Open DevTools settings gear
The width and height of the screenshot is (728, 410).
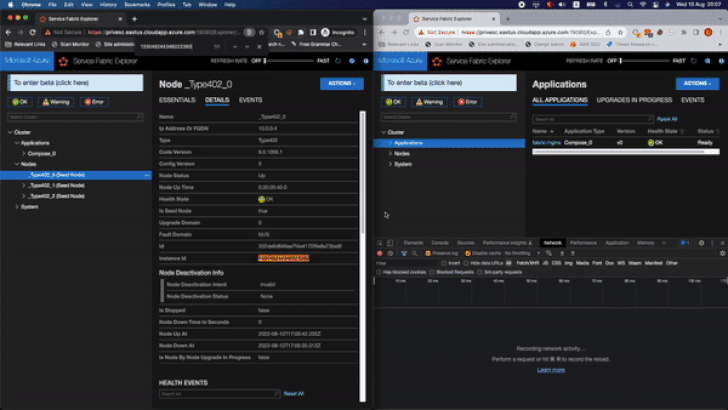[x=701, y=243]
